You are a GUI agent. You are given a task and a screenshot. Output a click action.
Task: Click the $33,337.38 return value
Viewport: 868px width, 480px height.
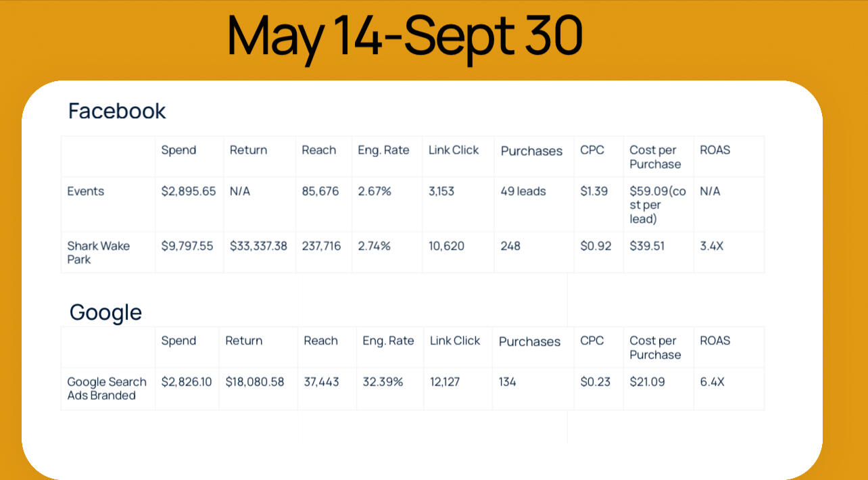pyautogui.click(x=258, y=246)
